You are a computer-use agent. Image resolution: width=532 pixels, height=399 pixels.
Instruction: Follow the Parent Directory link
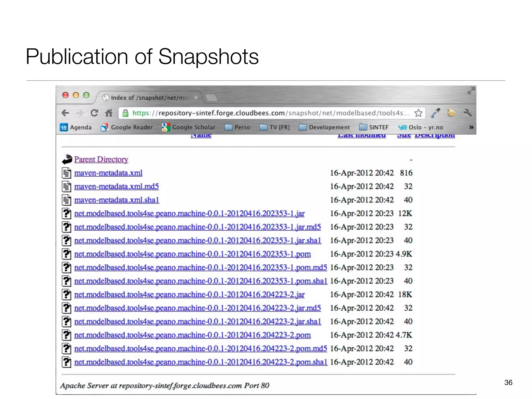point(101,159)
